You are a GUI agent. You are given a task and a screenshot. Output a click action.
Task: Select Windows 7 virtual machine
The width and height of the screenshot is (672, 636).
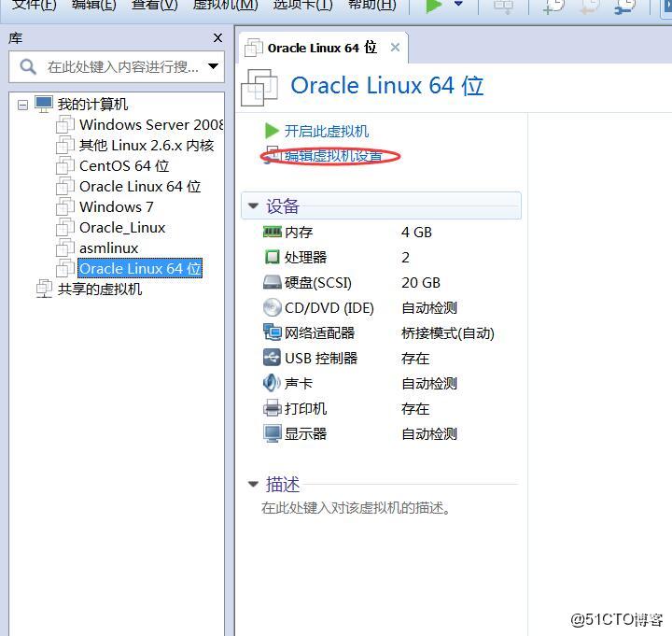click(116, 207)
